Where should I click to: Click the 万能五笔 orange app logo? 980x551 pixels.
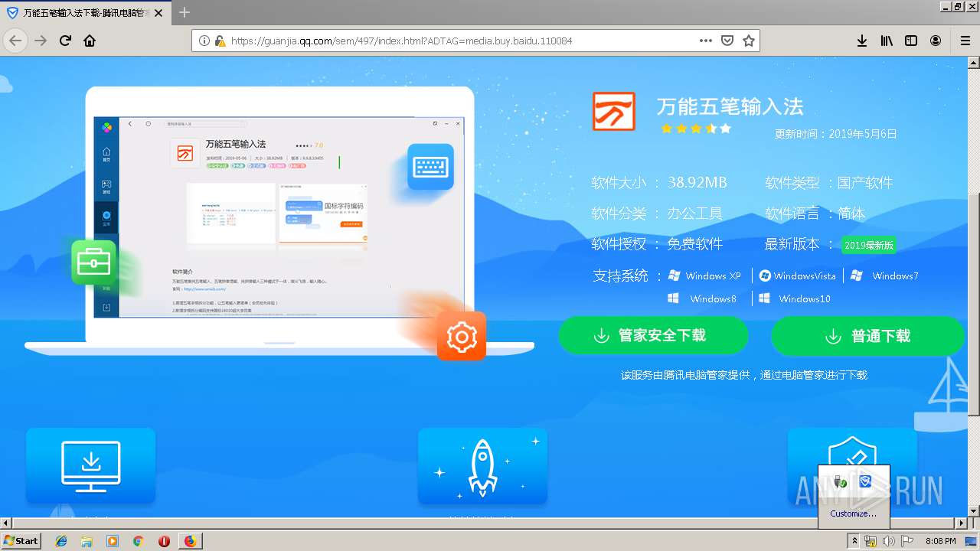point(614,111)
